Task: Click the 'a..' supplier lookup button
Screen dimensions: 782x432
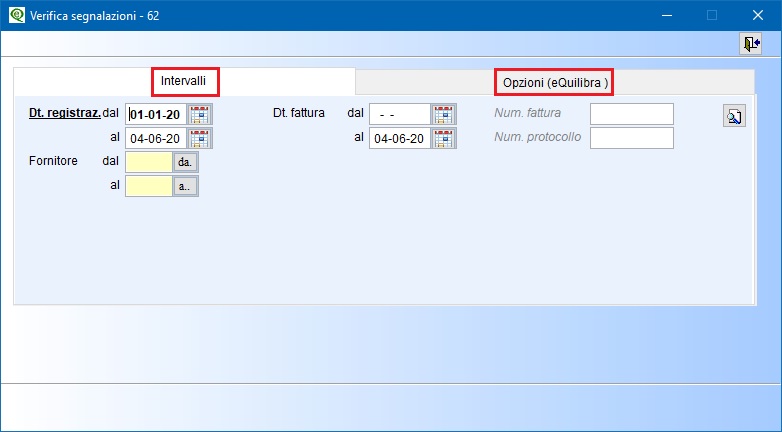Action: 185,186
